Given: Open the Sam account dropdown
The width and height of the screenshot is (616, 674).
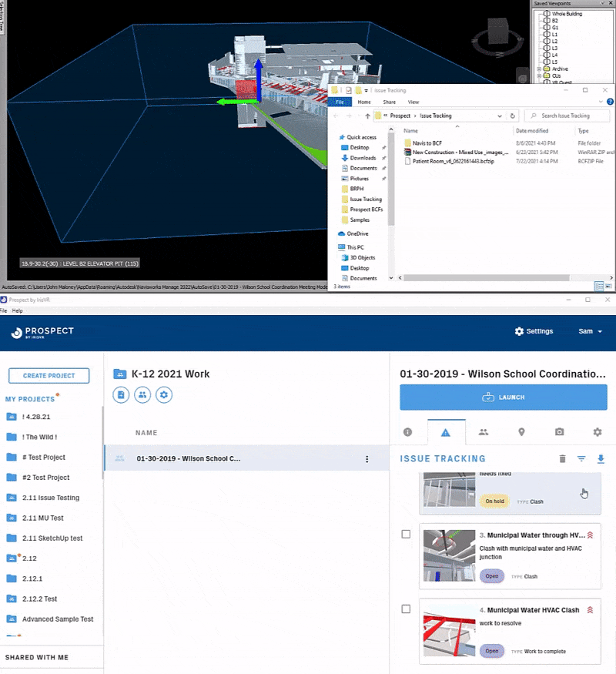Looking at the screenshot, I should 591,331.
